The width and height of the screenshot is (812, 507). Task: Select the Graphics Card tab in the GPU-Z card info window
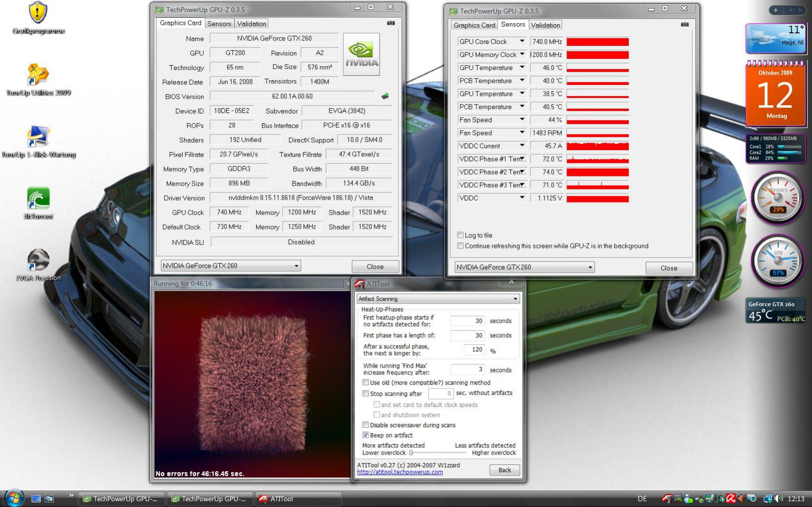pyautogui.click(x=180, y=23)
